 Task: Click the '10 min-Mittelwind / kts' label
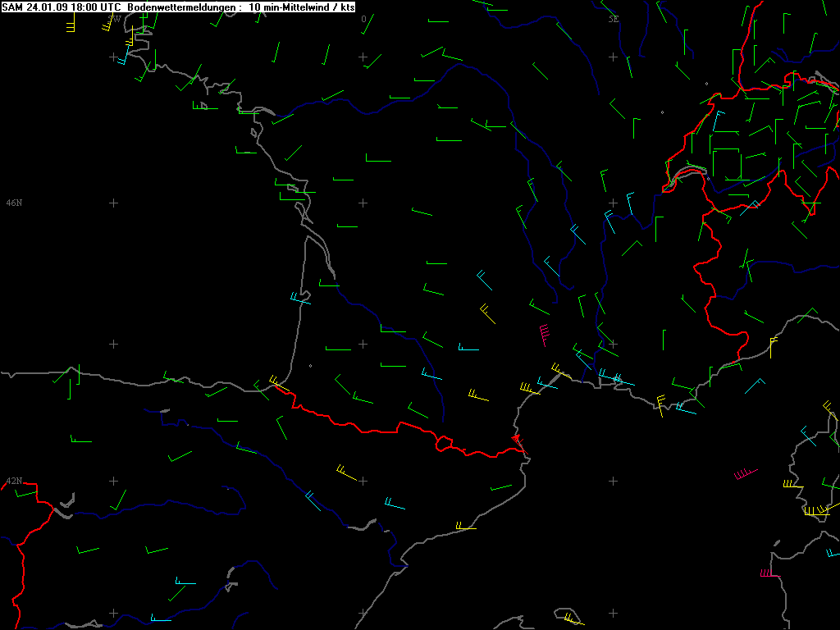pyautogui.click(x=302, y=7)
